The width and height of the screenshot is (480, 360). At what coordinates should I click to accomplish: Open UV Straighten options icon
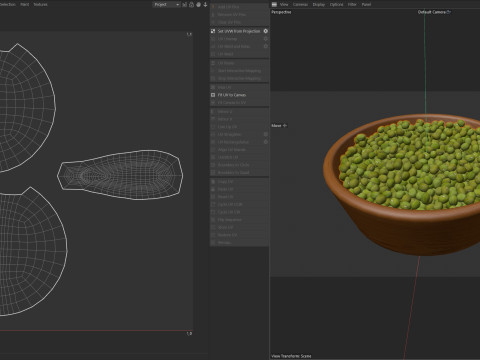tap(266, 134)
